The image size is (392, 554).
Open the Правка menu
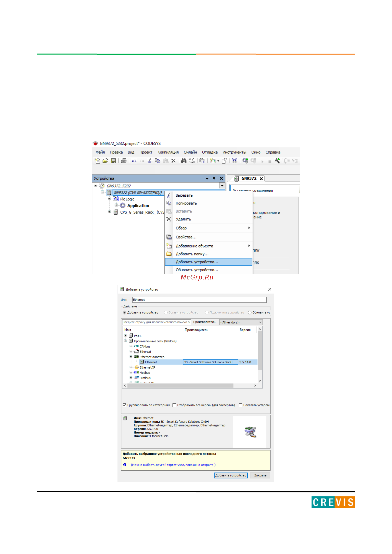(x=116, y=152)
